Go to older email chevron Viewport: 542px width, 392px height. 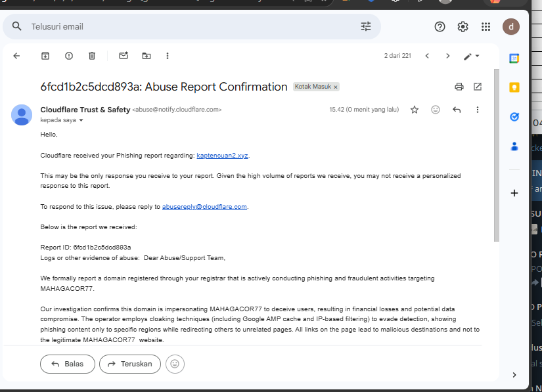click(x=447, y=56)
